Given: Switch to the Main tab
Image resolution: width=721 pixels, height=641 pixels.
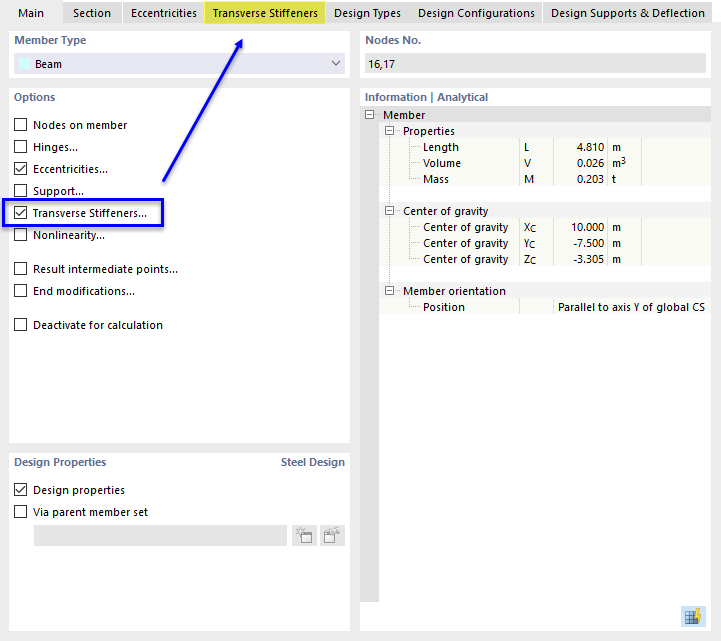Looking at the screenshot, I should click(x=31, y=13).
